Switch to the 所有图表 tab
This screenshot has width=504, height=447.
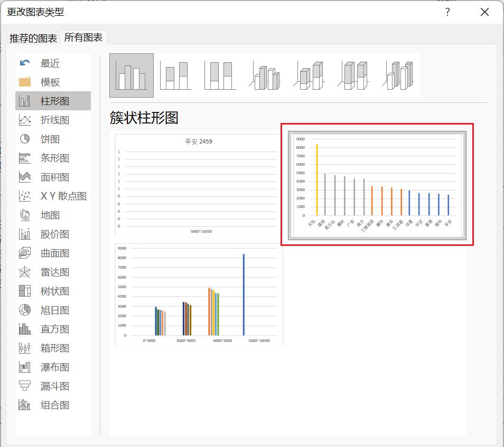83,37
